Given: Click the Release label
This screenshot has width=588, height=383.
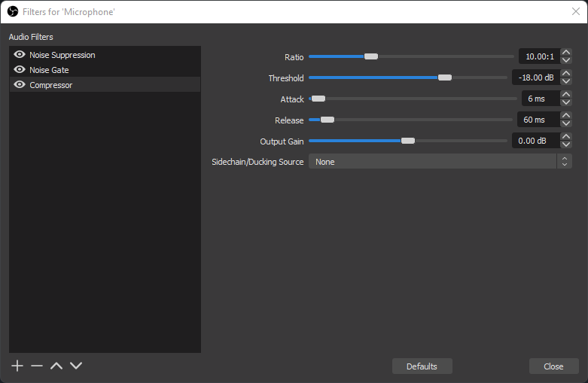Looking at the screenshot, I should pos(289,120).
